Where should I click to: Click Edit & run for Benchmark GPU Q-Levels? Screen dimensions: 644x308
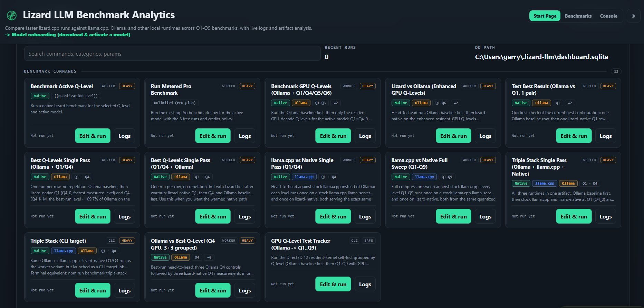[333, 136]
